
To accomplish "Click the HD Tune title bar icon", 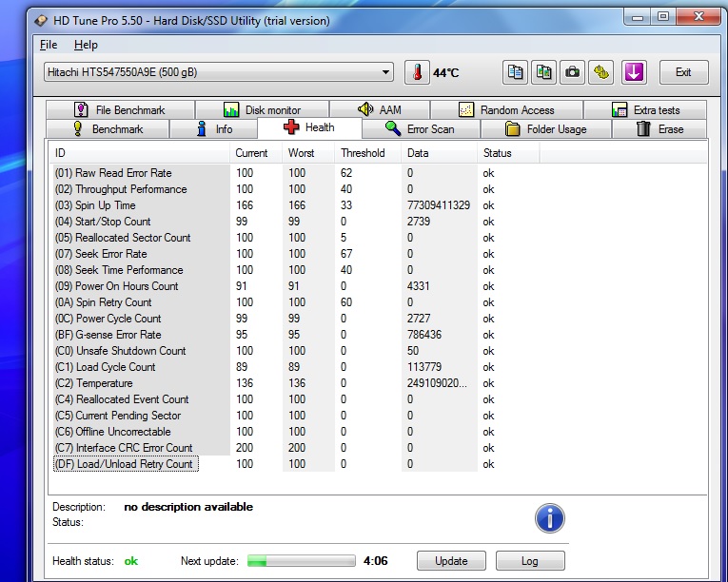I will click(x=41, y=20).
